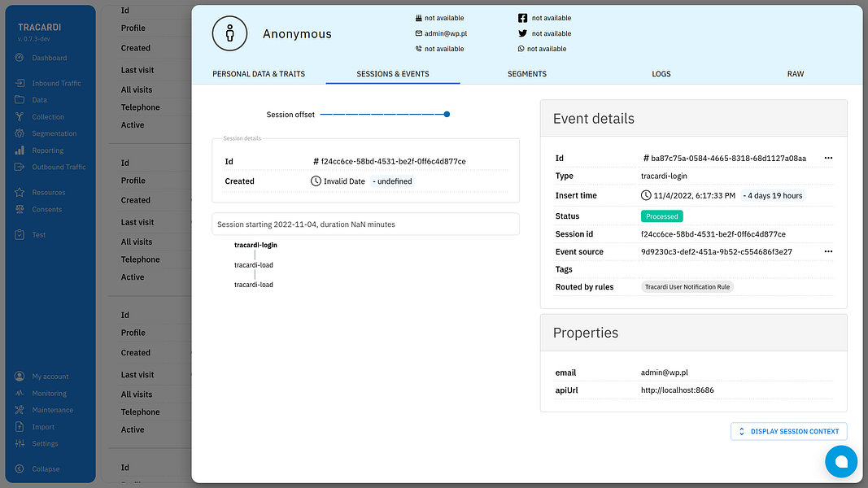This screenshot has height=488, width=868.
Task: Open My account icon in sidebar
Action: [x=20, y=377]
